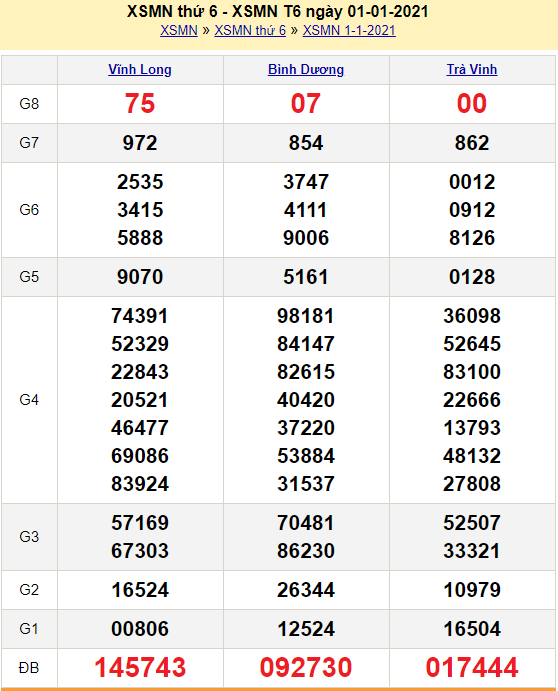This screenshot has height=691, width=558.
Task: Click the ĐB row label
Action: click(29, 668)
